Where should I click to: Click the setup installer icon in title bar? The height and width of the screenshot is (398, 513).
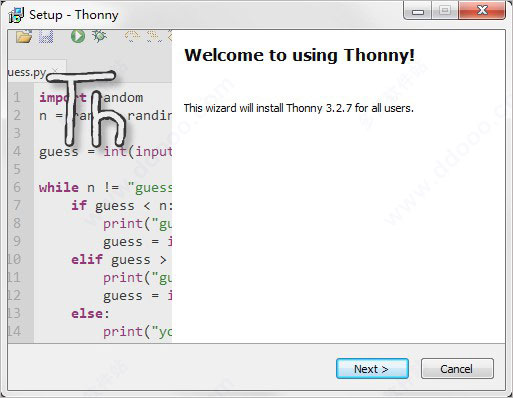16,15
